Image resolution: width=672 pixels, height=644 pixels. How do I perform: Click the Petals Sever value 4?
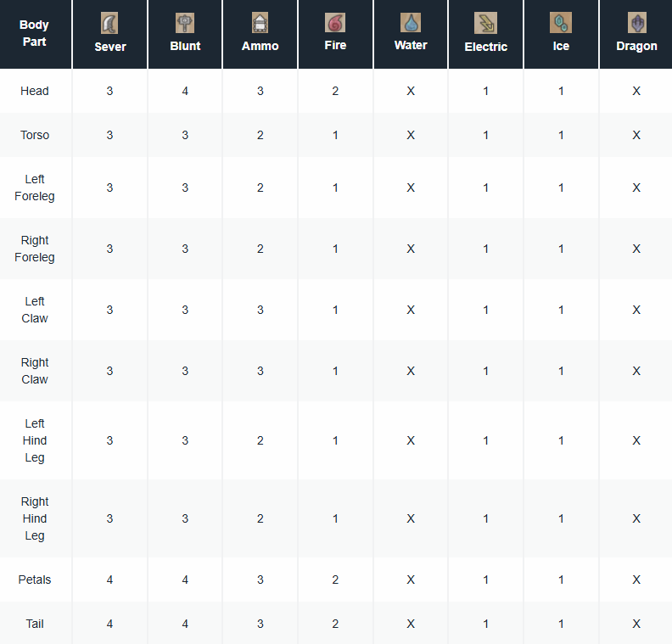[x=109, y=580]
